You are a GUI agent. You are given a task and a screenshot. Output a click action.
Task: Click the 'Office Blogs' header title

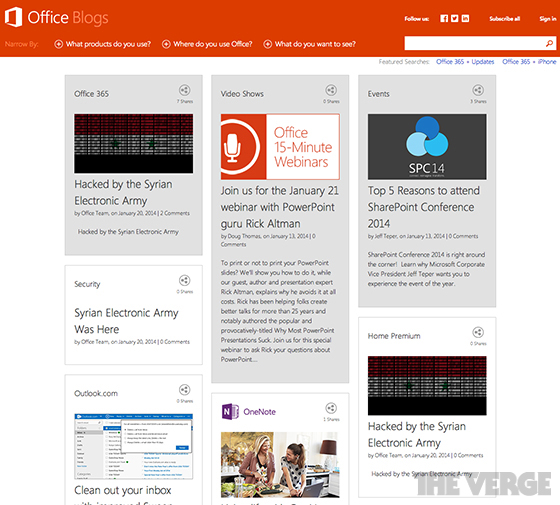(68, 18)
